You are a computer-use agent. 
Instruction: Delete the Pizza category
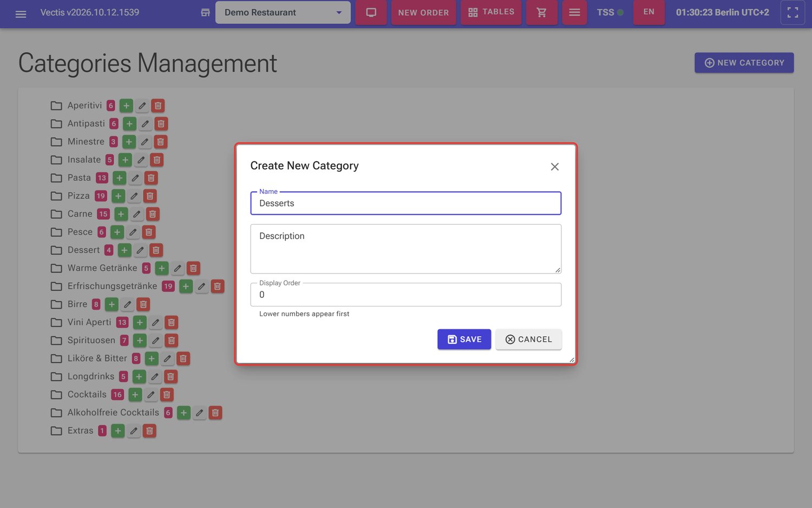click(x=150, y=196)
